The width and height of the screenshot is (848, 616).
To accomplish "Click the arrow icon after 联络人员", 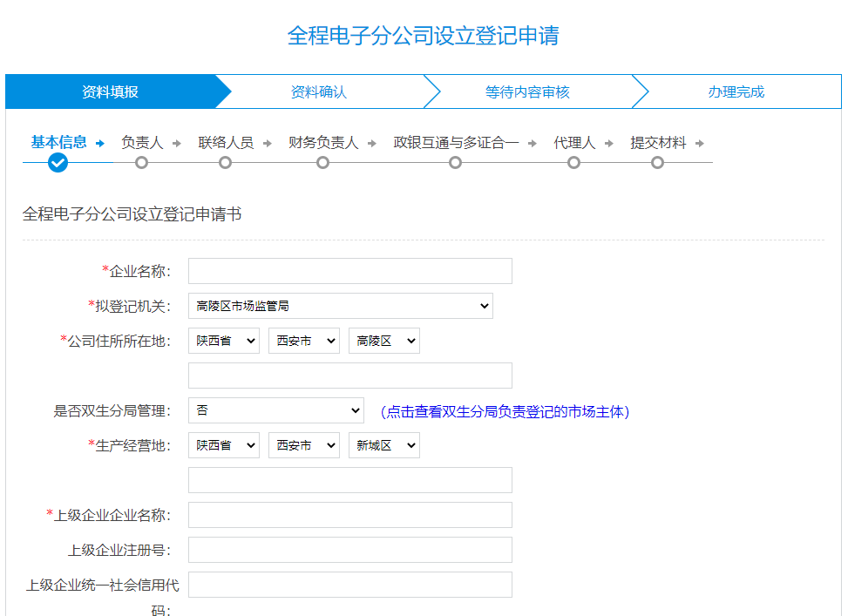I will pos(268,143).
